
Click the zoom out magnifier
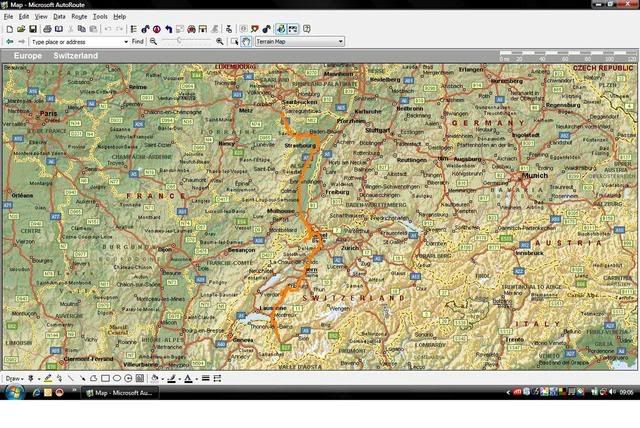point(153,42)
